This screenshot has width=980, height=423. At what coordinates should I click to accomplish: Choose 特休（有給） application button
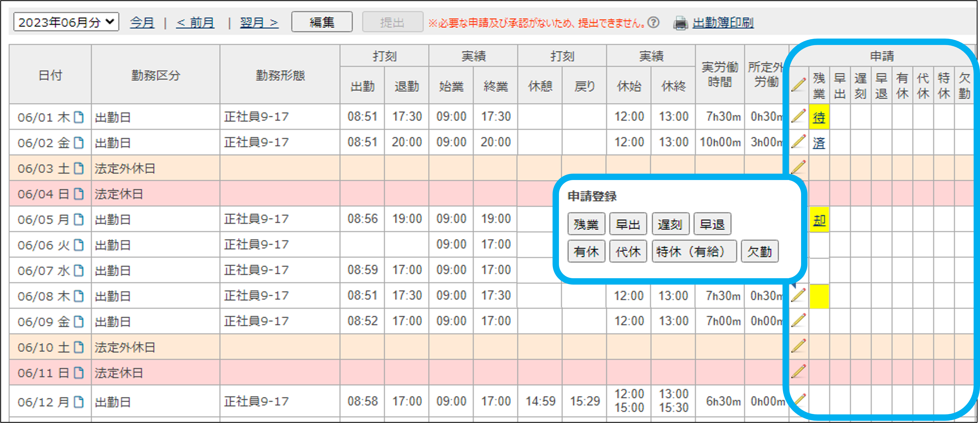pos(694,251)
